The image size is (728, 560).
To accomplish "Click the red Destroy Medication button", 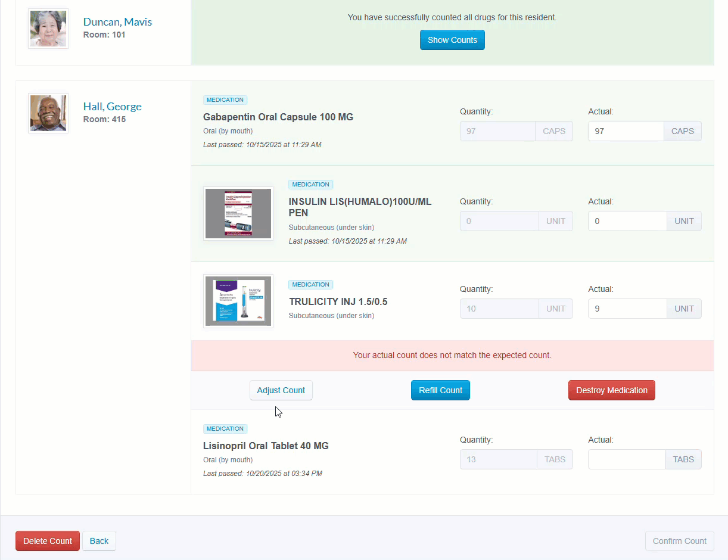I will click(612, 390).
